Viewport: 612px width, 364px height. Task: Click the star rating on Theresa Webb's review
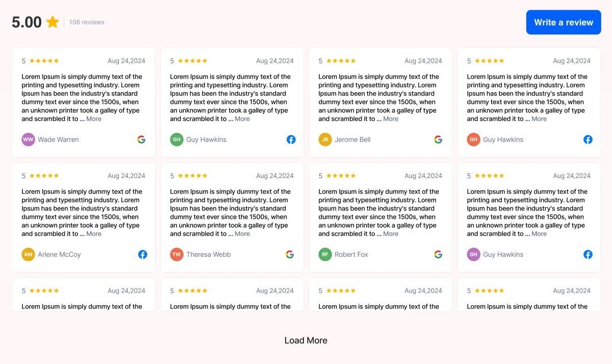pos(192,176)
